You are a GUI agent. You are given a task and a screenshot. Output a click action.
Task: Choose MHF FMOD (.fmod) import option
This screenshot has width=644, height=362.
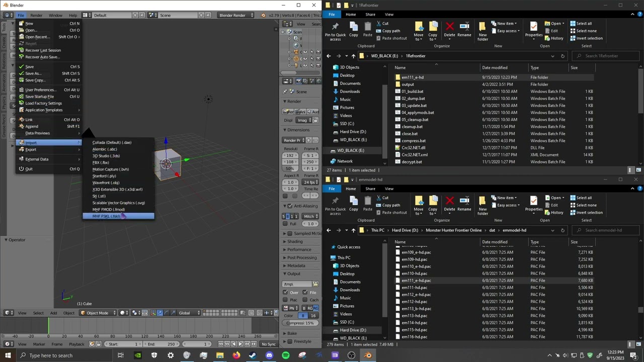(x=118, y=209)
